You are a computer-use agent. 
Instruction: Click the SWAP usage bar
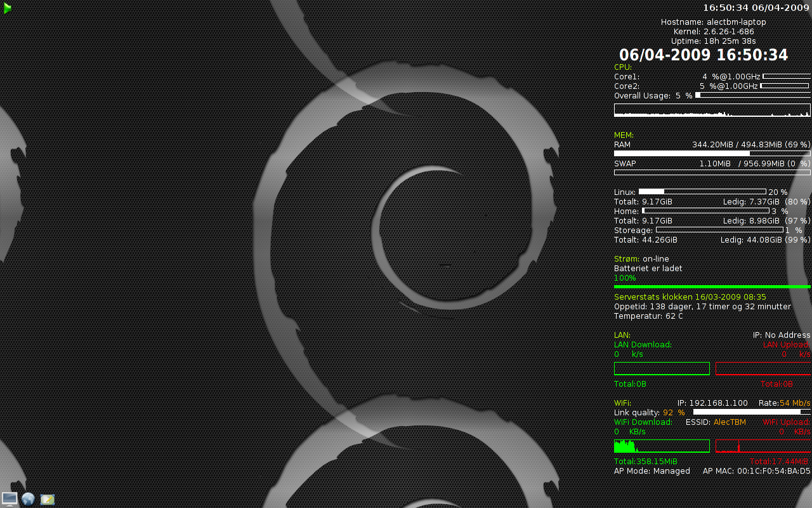[712, 172]
